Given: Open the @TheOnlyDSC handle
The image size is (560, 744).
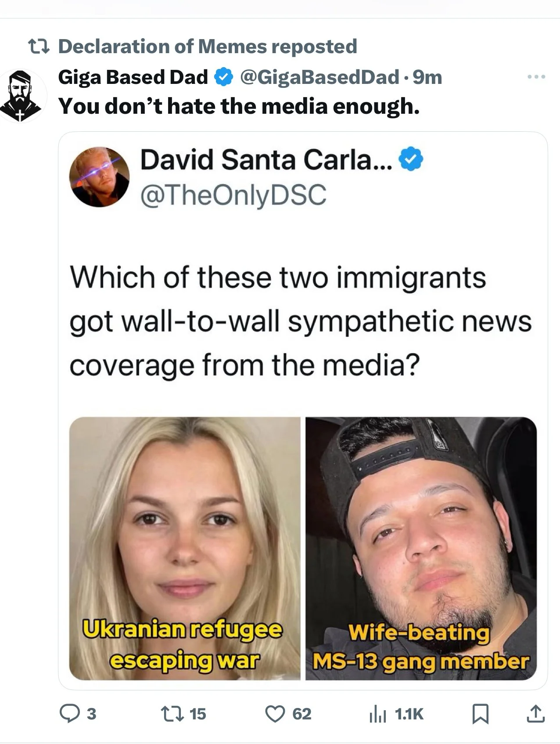Looking at the screenshot, I should 233,195.
